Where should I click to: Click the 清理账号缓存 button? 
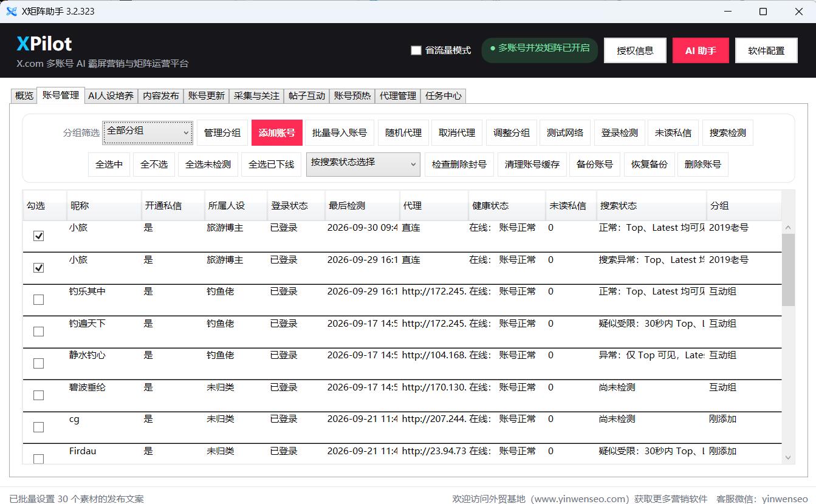click(x=532, y=164)
